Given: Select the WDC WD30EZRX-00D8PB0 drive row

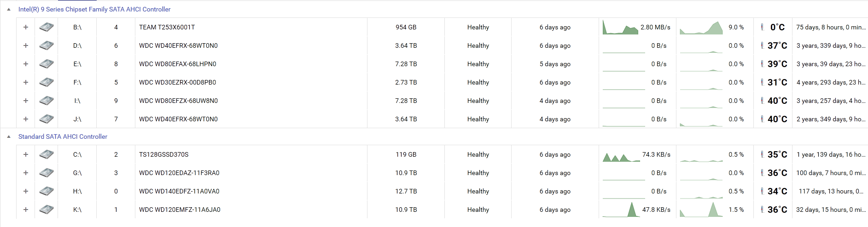Looking at the screenshot, I should point(442,82).
